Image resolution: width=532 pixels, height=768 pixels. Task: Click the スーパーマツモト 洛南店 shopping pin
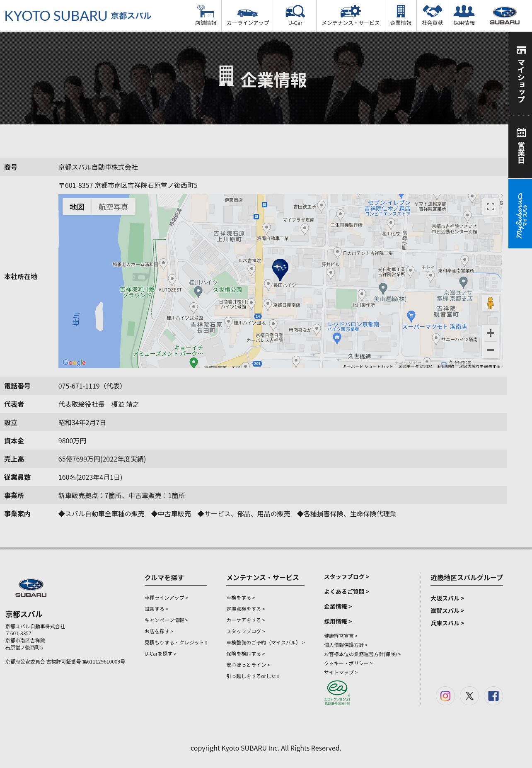[411, 316]
